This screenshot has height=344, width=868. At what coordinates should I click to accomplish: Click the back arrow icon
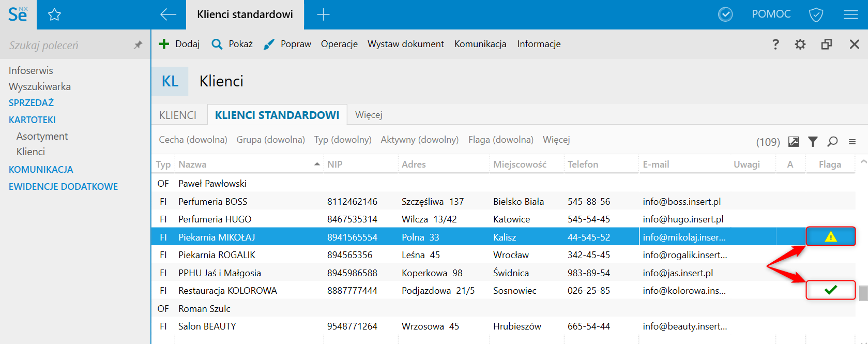(x=168, y=15)
